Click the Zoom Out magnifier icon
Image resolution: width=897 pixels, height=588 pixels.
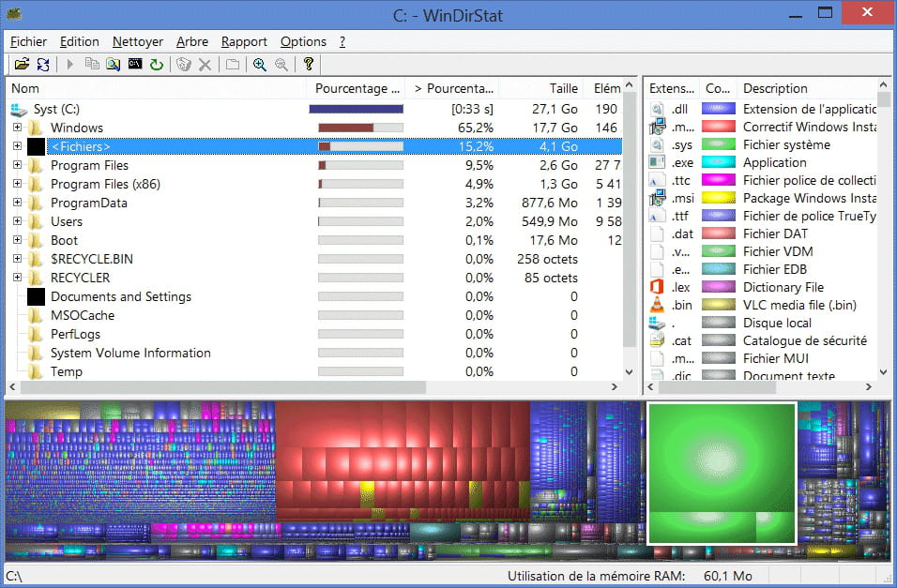point(281,64)
